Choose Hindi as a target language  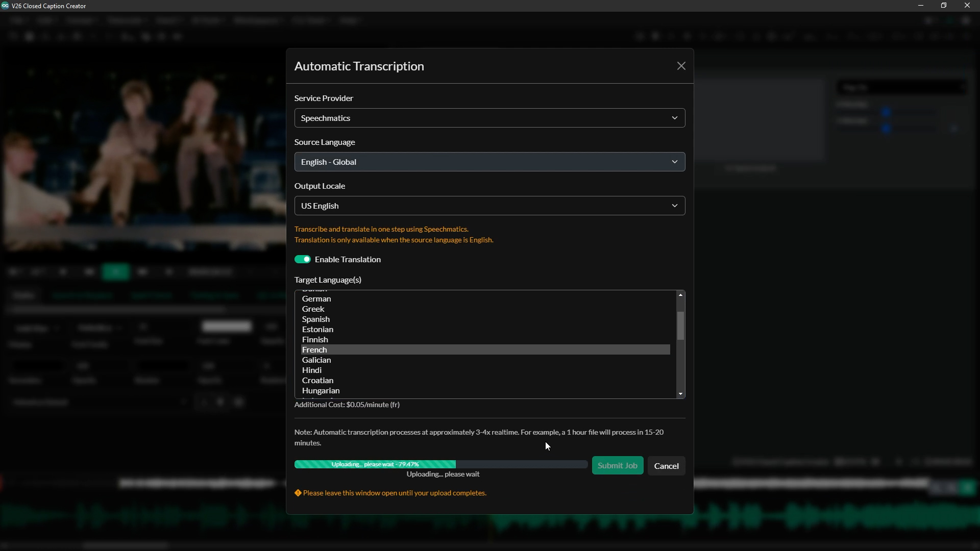[x=485, y=370]
